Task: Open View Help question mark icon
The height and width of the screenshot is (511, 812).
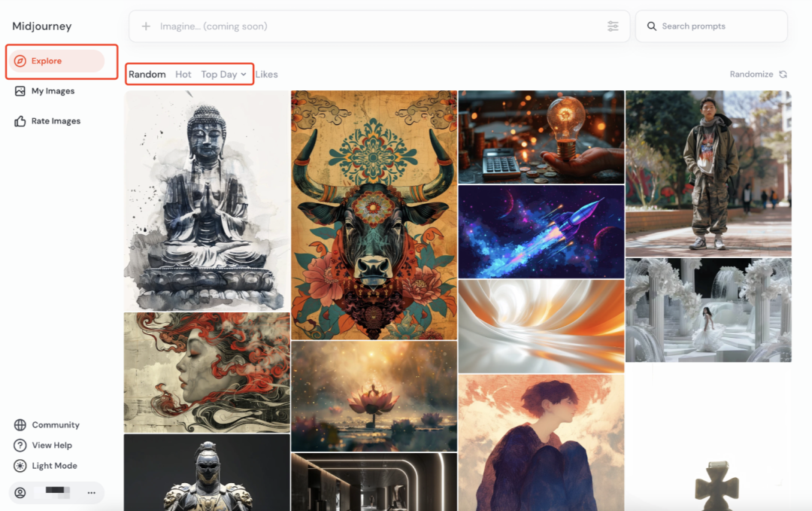Action: click(20, 446)
